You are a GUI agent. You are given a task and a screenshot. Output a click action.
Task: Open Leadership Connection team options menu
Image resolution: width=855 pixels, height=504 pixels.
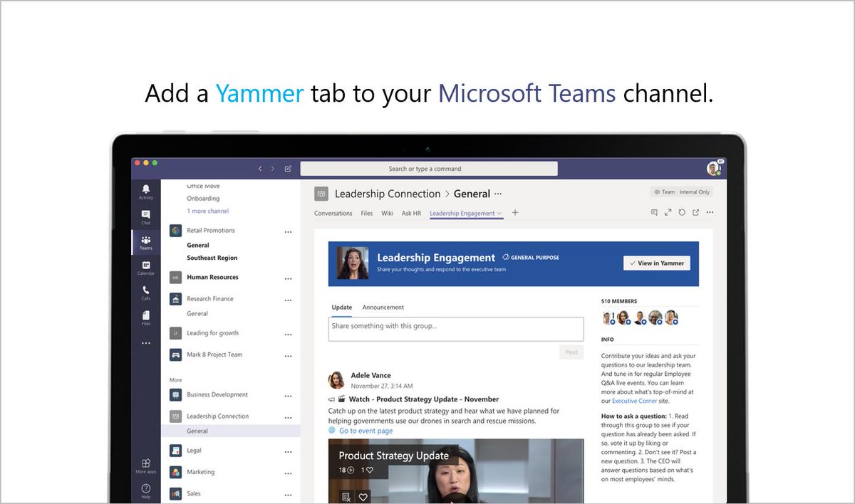point(288,417)
